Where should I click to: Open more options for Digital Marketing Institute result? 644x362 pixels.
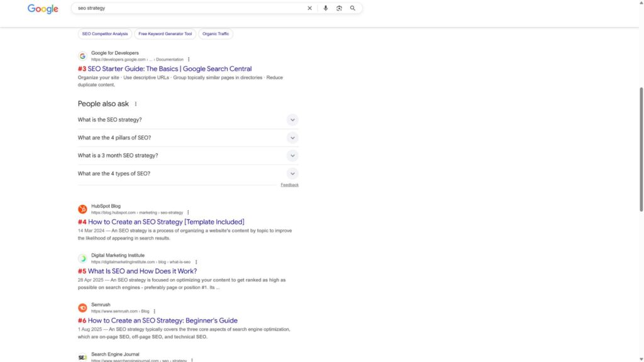196,262
